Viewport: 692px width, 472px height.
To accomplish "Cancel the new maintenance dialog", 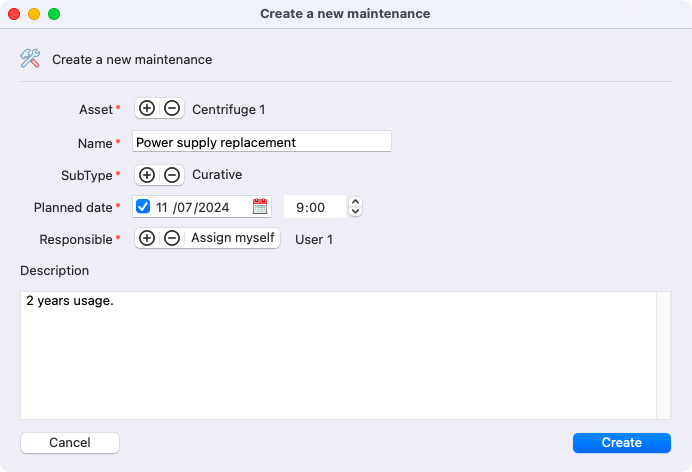I will (70, 442).
